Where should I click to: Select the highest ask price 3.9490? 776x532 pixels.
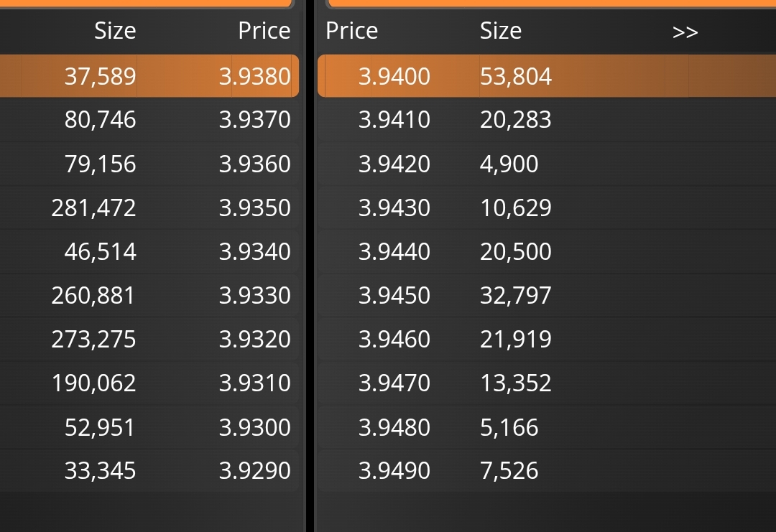394,470
